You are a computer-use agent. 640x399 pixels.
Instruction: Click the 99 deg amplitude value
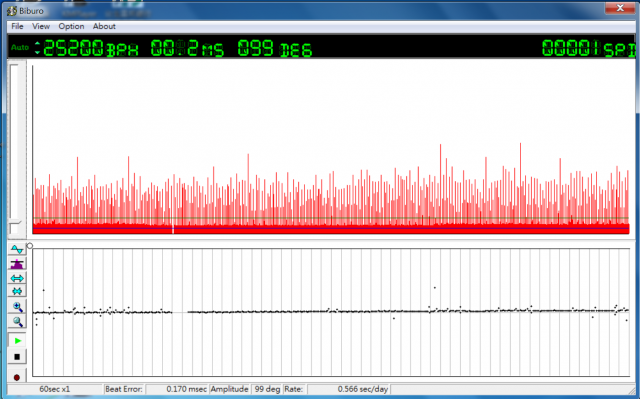pyautogui.click(x=267, y=389)
